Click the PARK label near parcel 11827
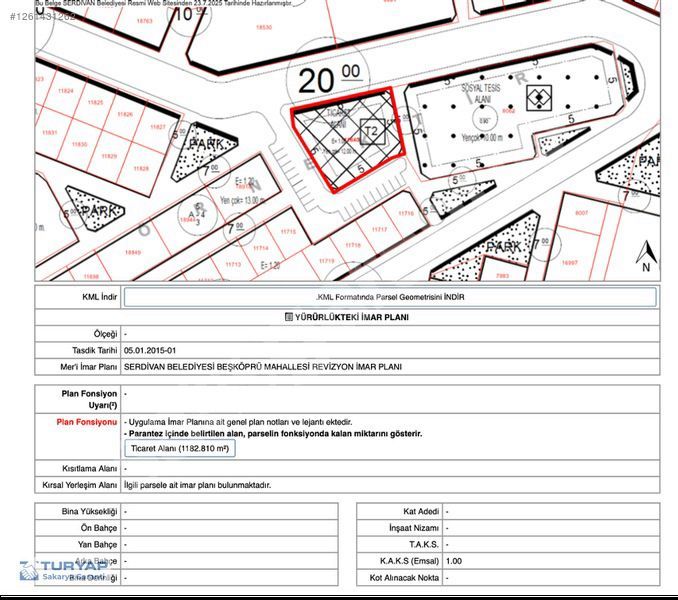 click(x=207, y=145)
